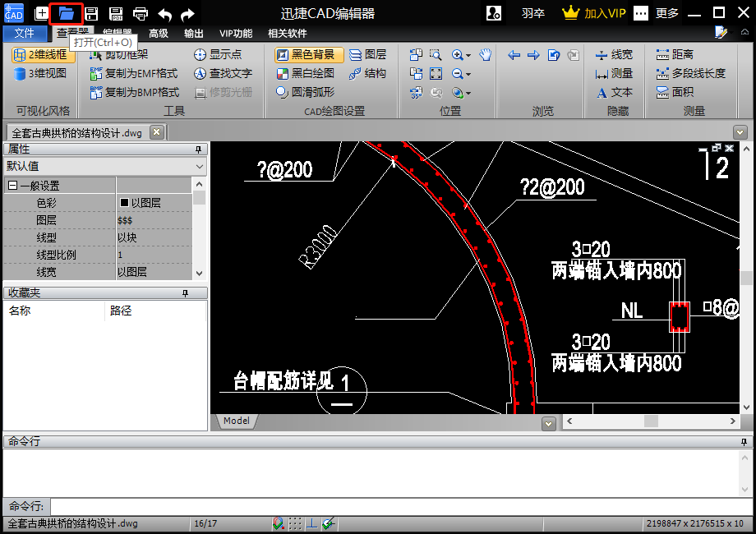Go to the previous view with the left arrow
This screenshot has width=756, height=534.
(x=514, y=55)
